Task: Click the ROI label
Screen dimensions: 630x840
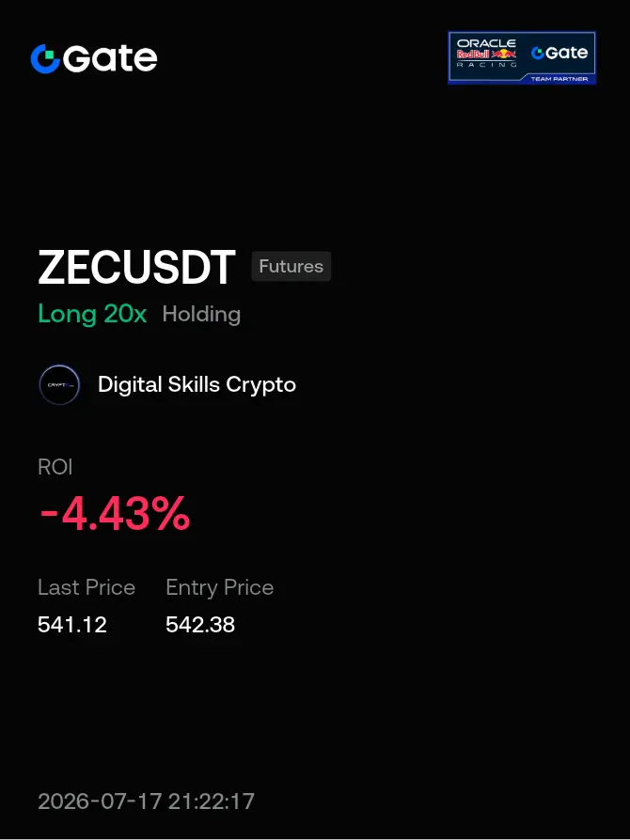Action: pos(55,467)
